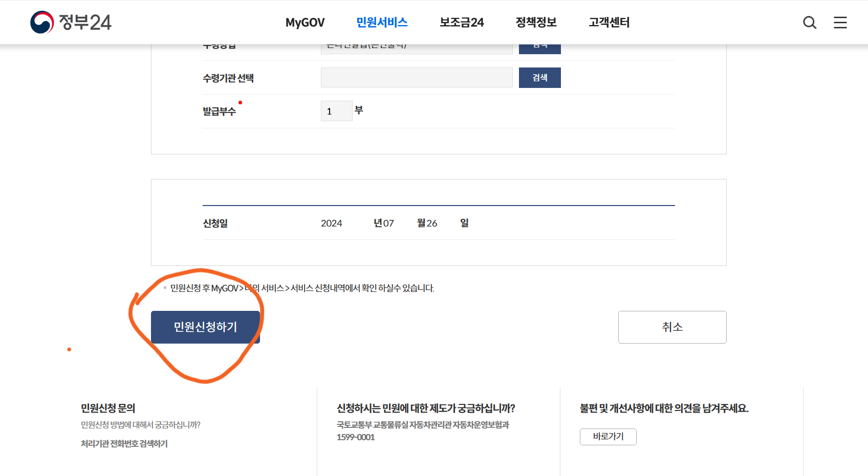This screenshot has width=868, height=476.
Task: Click the 발급부수 quantity field
Action: click(337, 111)
